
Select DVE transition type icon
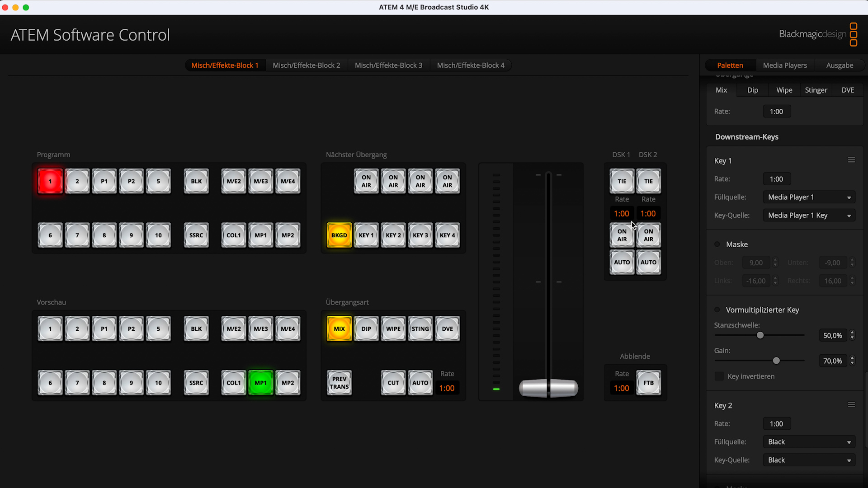[447, 329]
